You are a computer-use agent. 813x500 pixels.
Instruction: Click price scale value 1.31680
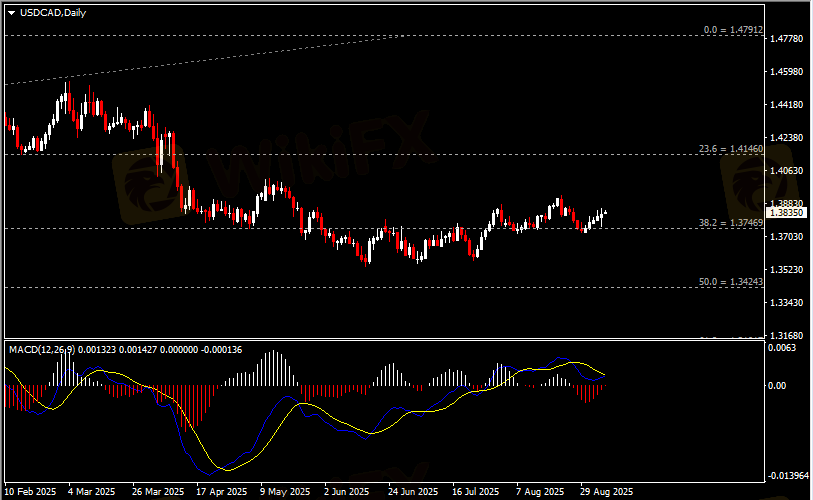coord(787,335)
